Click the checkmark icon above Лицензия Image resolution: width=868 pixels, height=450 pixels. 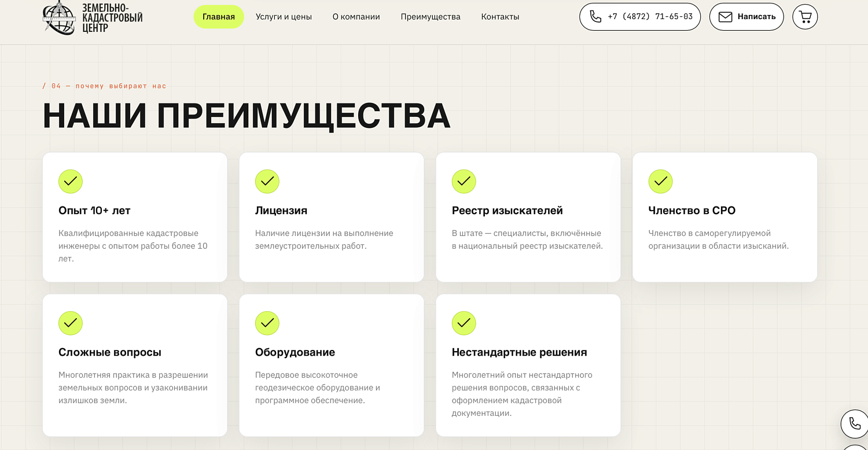pos(267,182)
